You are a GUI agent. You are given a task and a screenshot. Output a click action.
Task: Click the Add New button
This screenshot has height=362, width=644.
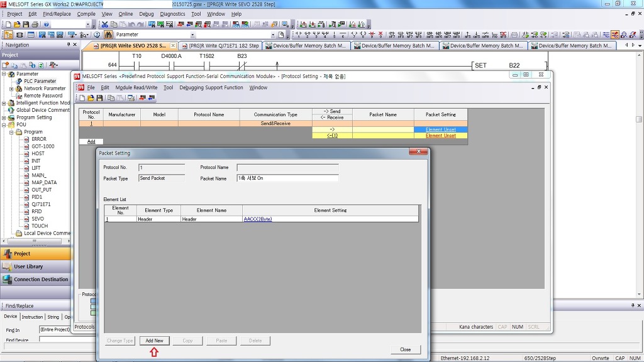click(154, 341)
